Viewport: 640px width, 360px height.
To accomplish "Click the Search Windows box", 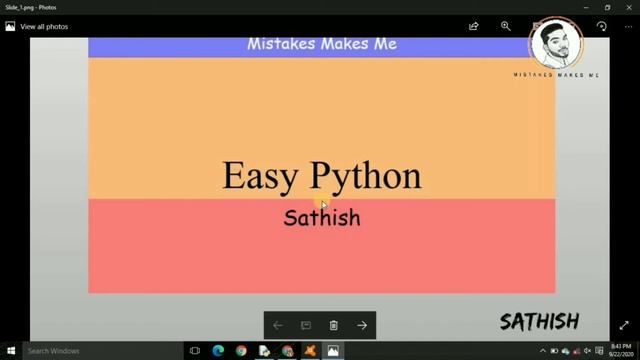I will coord(102,351).
